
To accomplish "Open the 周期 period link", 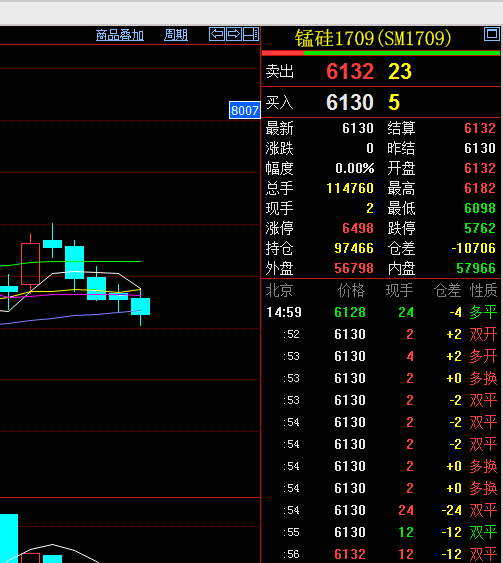I will point(176,35).
